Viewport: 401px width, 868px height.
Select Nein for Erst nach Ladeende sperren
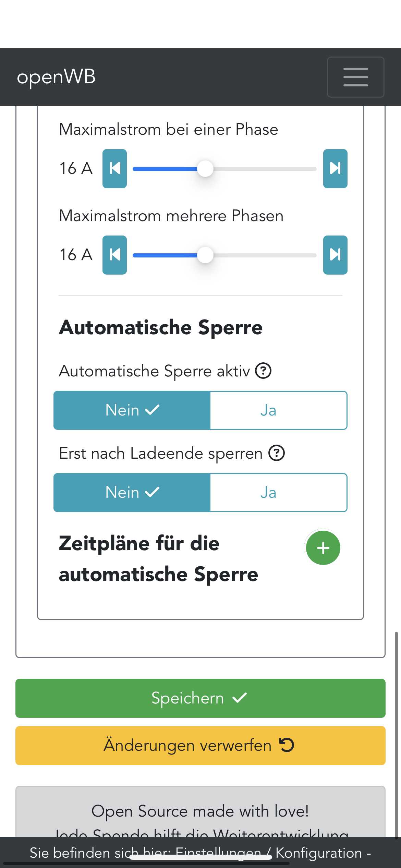coord(132,493)
